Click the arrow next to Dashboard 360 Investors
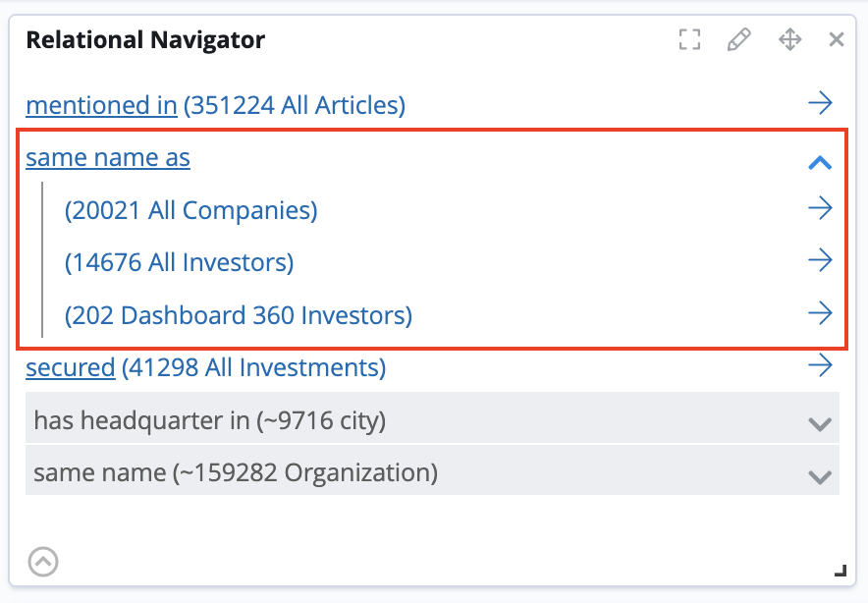The image size is (868, 603). [821, 312]
